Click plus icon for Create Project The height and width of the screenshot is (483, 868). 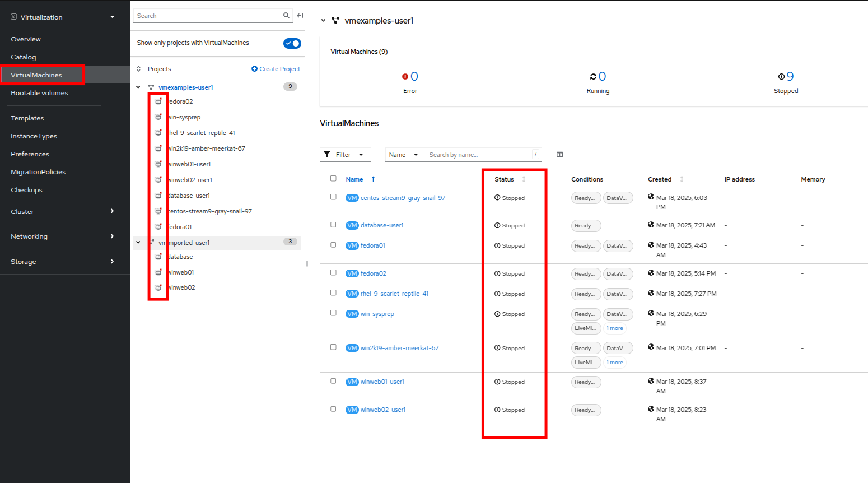click(x=254, y=69)
